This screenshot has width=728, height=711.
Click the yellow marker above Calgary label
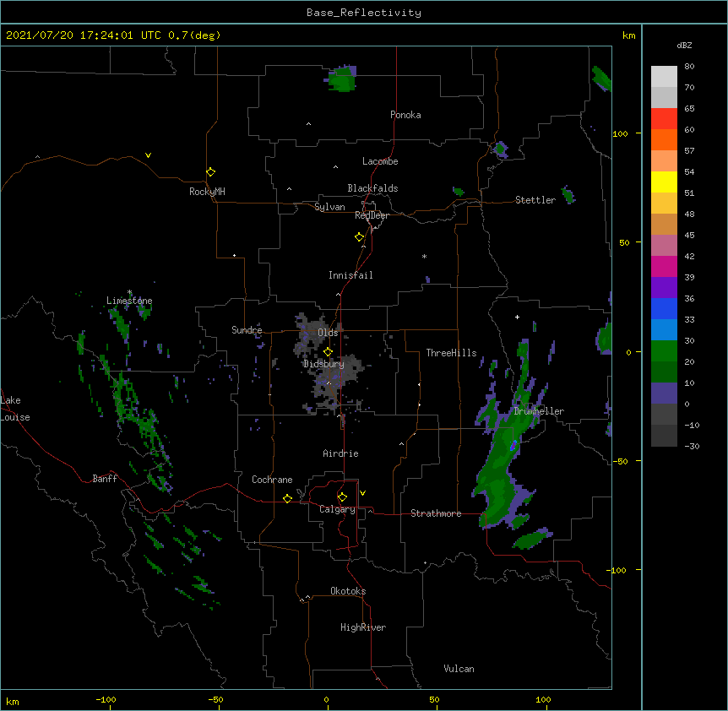point(342,497)
